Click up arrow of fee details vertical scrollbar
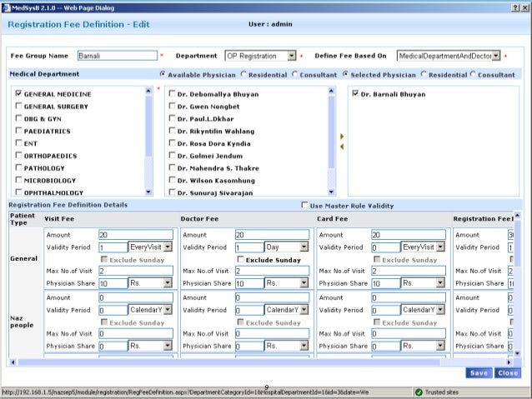Image resolution: width=532 pixels, height=399 pixels. point(517,215)
